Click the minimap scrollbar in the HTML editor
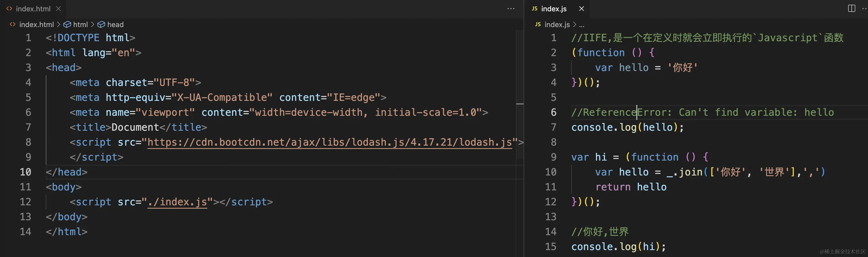The image size is (868, 257). coord(520,104)
